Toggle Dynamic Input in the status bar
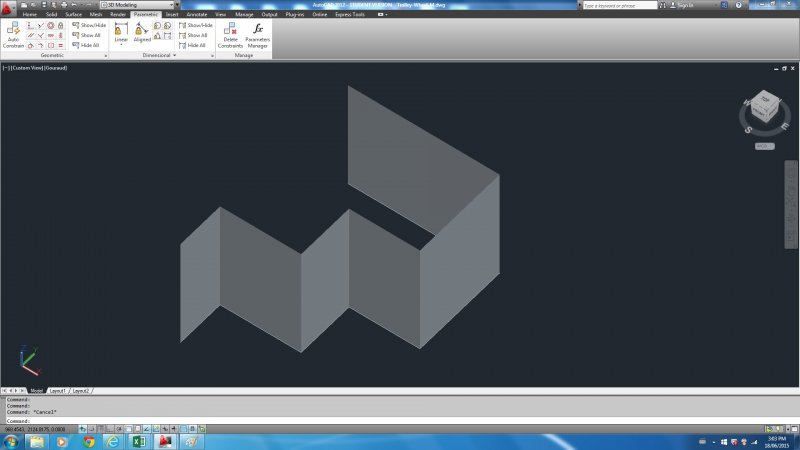Screen dimensions: 800x450 click(x=165, y=429)
